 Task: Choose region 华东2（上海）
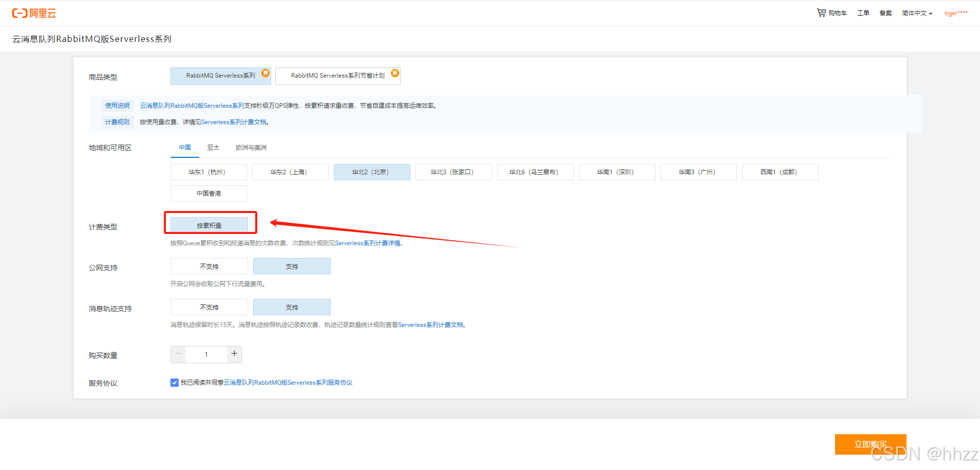[x=290, y=172]
